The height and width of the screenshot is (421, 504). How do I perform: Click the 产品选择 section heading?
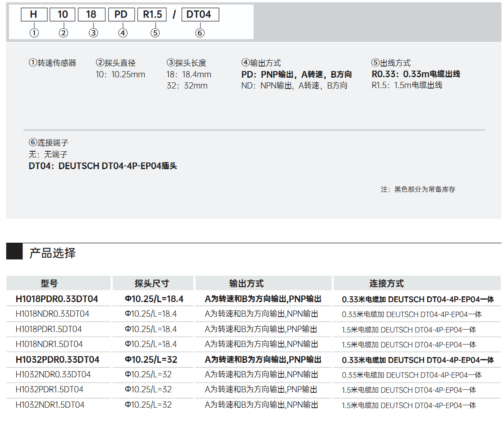click(52, 253)
